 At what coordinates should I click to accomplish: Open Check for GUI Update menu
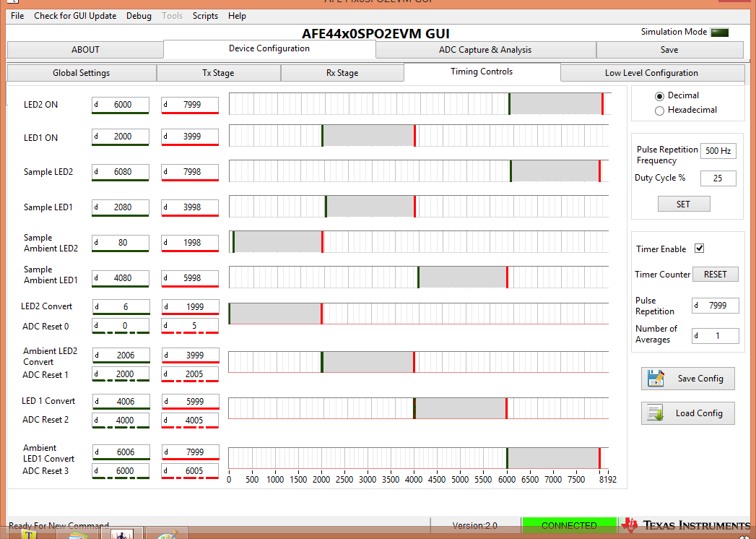point(74,16)
